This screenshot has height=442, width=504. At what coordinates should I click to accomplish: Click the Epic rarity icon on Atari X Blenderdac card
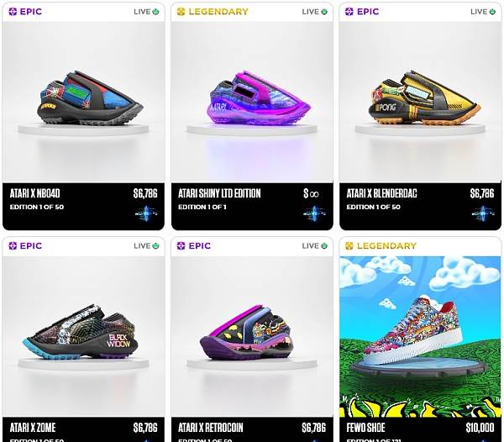click(x=349, y=12)
